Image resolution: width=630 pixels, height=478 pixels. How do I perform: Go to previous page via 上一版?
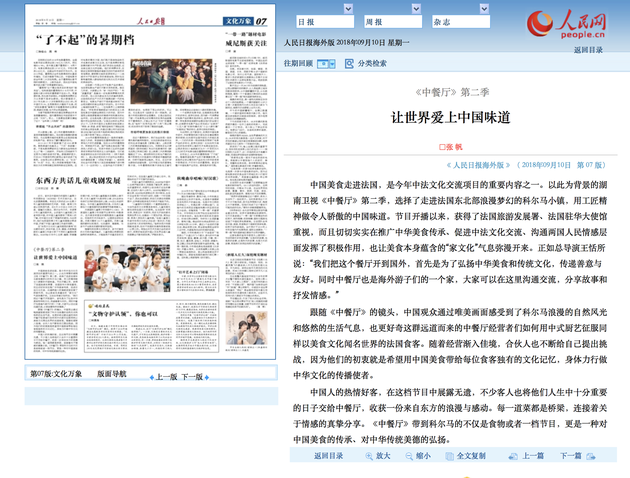(x=167, y=377)
